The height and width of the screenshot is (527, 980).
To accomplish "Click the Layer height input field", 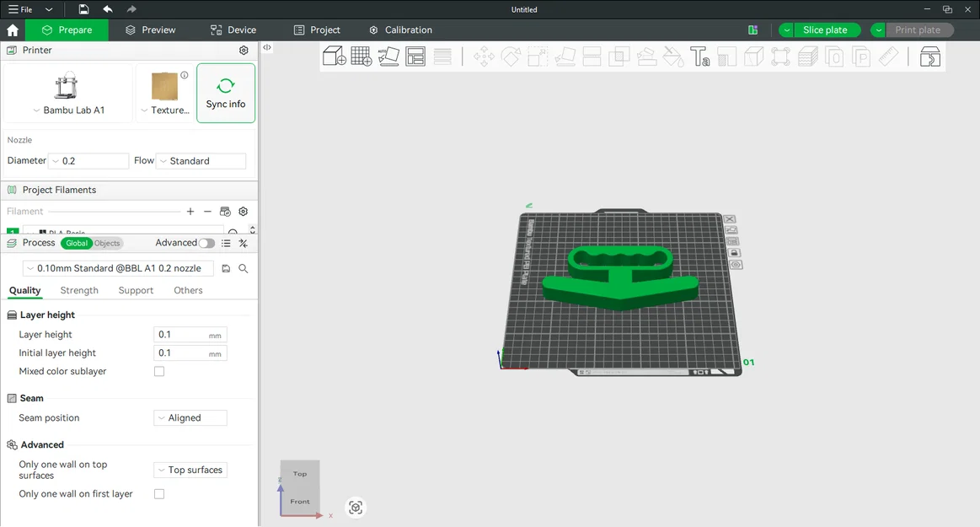I will tap(190, 335).
